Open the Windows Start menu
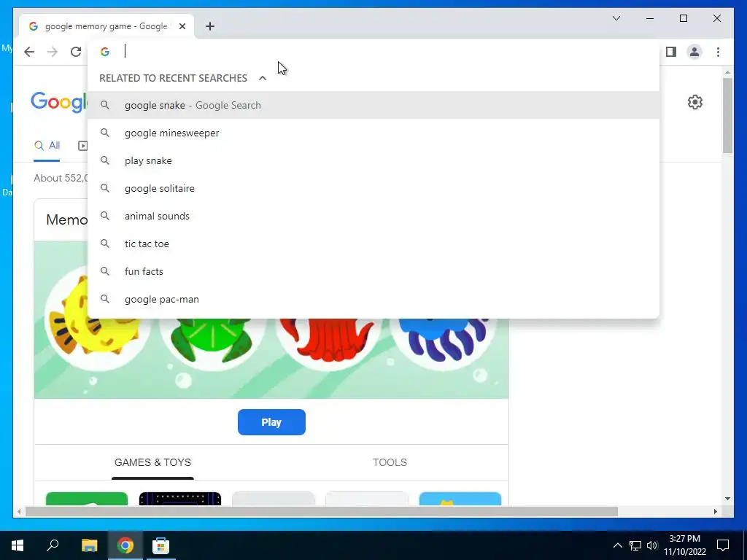This screenshot has height=560, width=747. (18, 545)
